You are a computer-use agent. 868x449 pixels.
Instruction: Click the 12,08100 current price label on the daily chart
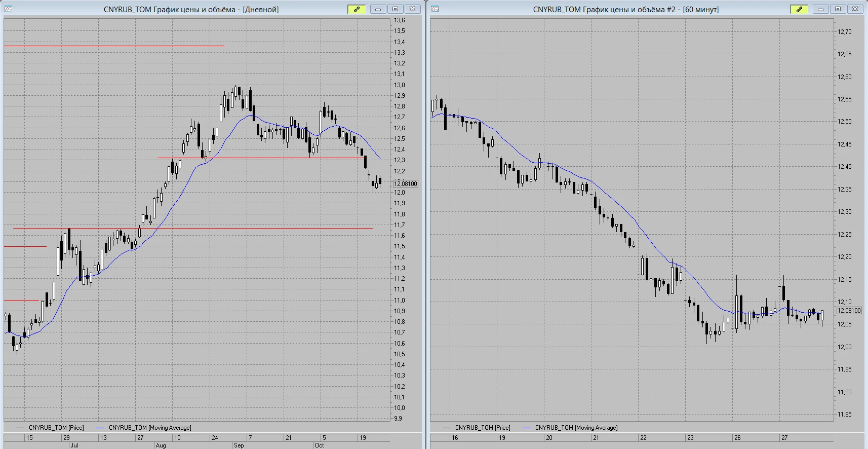406,183
